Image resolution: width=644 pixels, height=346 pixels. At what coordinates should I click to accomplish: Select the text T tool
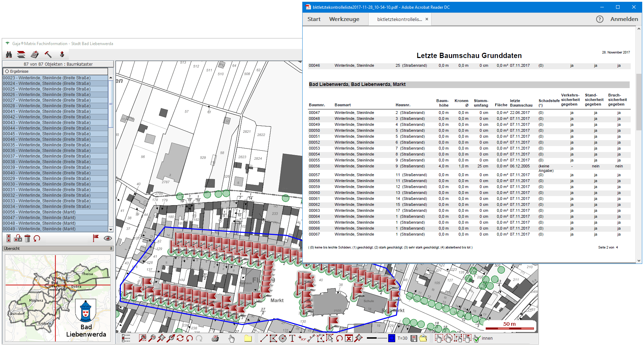[292, 338]
